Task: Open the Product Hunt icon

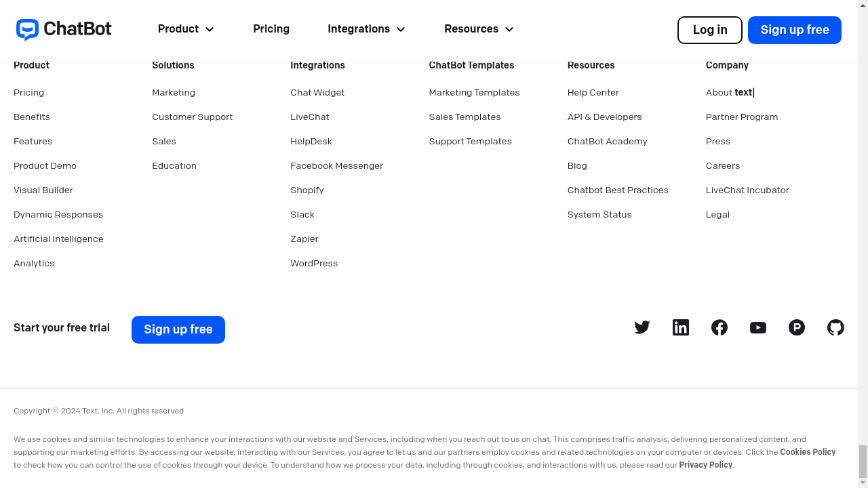Action: (797, 328)
